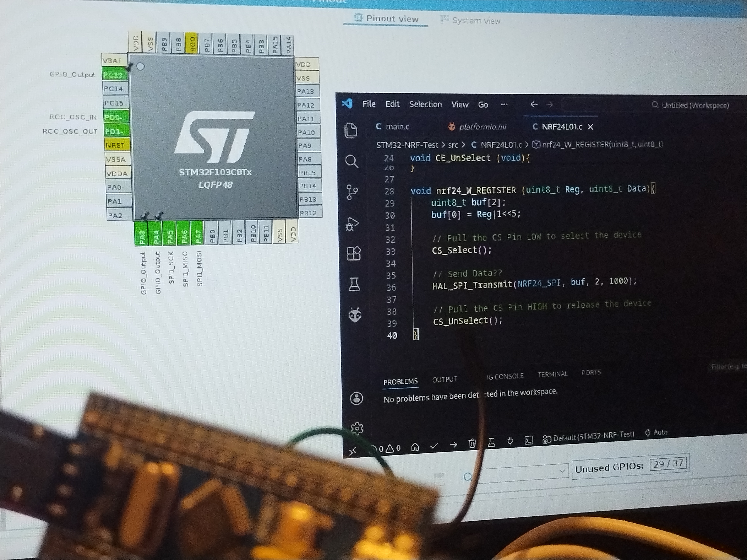Switch to the main.c editor tab

pos(393,127)
